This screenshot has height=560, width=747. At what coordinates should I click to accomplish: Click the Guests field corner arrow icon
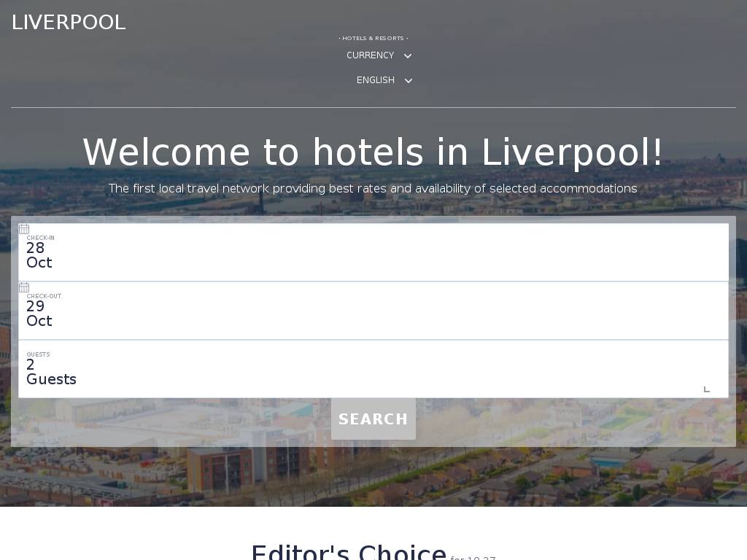point(706,389)
